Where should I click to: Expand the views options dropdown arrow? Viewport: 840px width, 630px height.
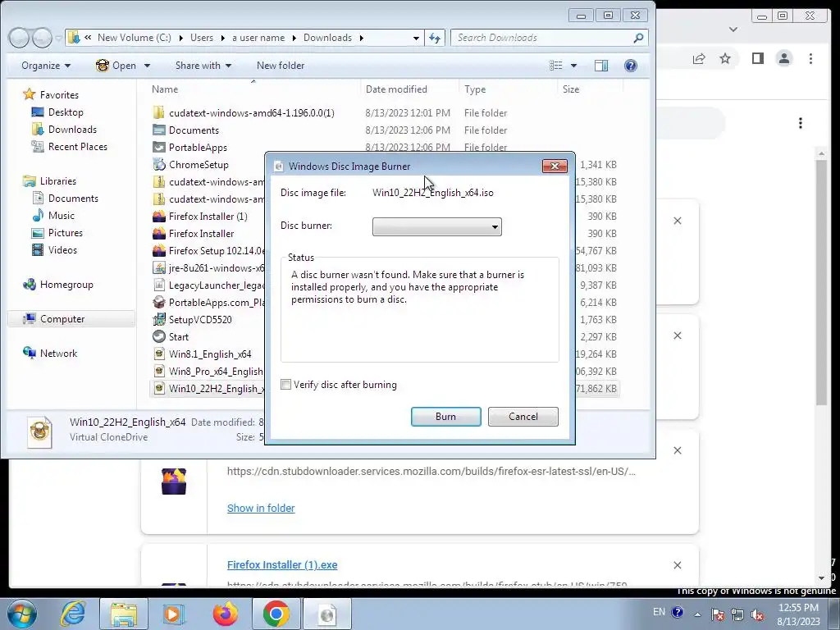click(x=573, y=66)
